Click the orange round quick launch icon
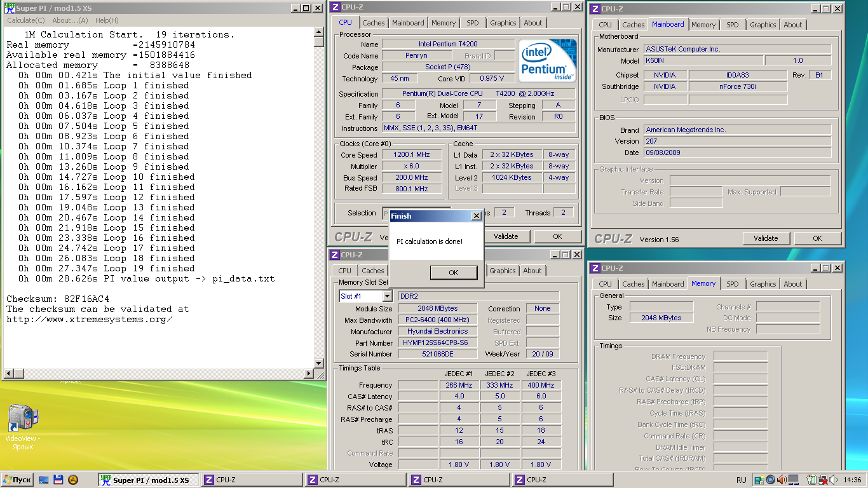This screenshot has height=488, width=868. click(x=72, y=480)
